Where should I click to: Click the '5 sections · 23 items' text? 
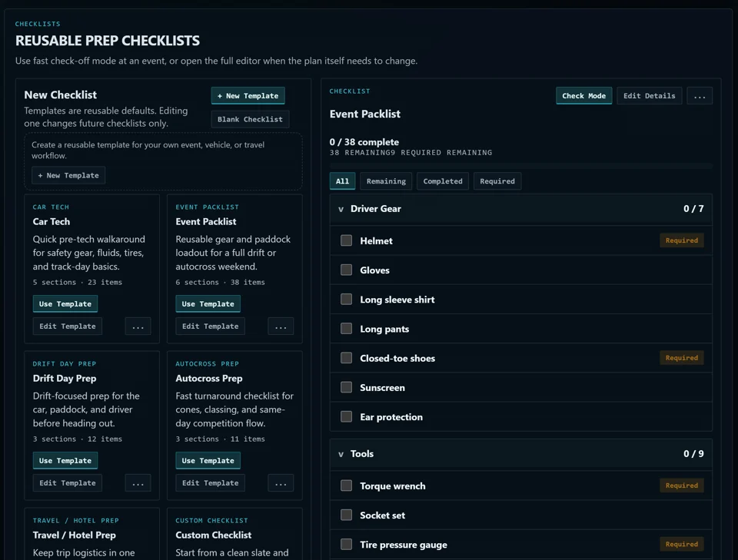(x=77, y=282)
